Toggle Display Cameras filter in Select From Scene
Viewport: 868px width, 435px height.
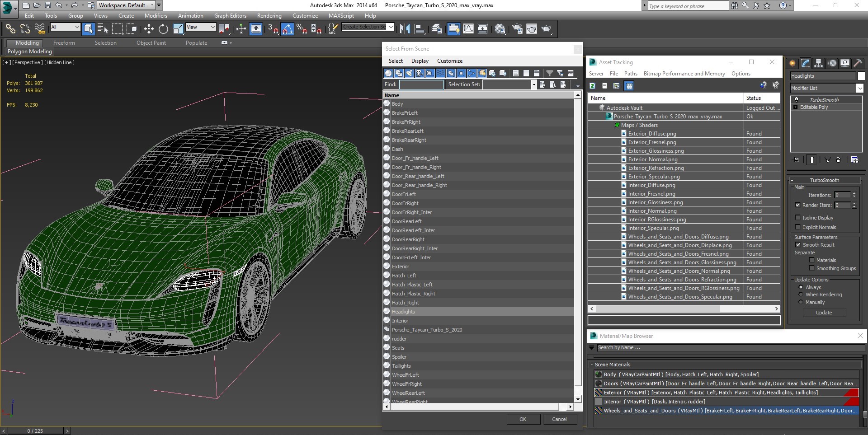click(420, 73)
